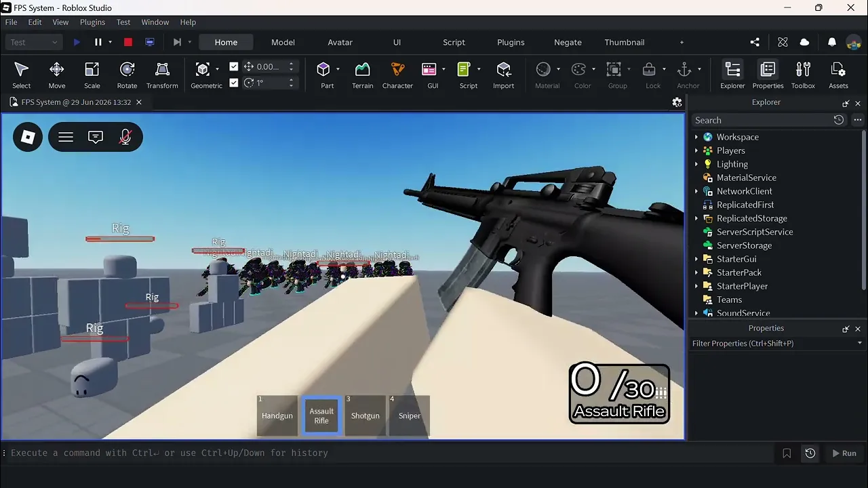Open the notifications bell
The width and height of the screenshot is (868, 488).
[832, 42]
